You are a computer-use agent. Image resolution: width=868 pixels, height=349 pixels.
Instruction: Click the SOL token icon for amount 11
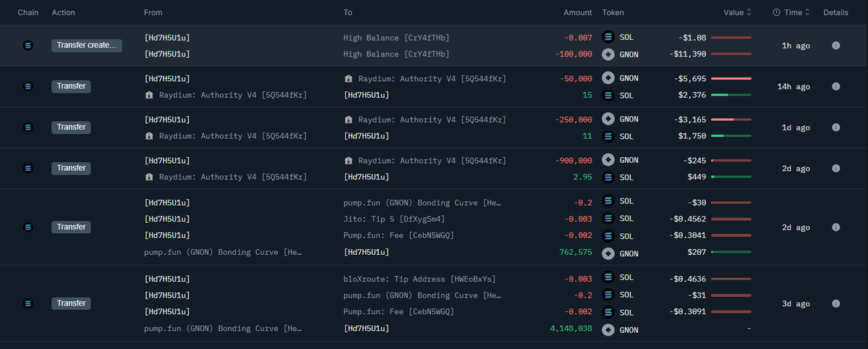(608, 136)
